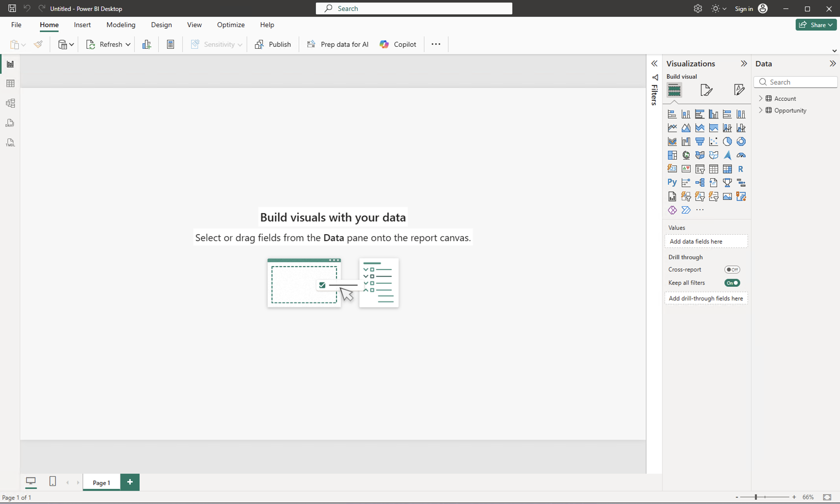Choose the Funnel chart visual
This screenshot has height=504, width=840.
click(x=700, y=141)
